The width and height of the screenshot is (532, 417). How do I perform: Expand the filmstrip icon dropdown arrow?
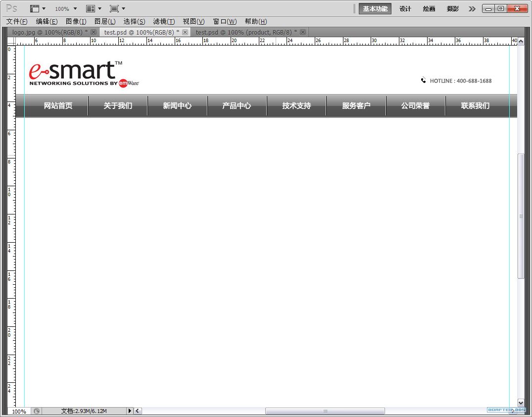click(44, 8)
